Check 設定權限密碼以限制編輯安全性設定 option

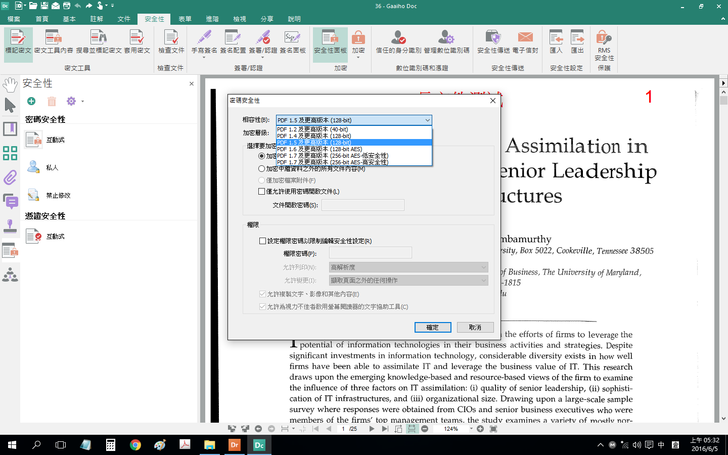pos(262,241)
